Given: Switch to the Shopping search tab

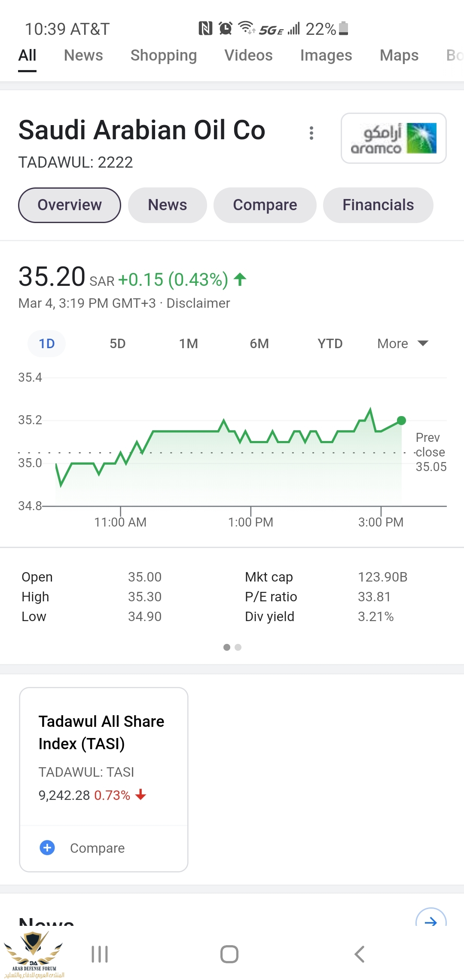Looking at the screenshot, I should click(163, 55).
